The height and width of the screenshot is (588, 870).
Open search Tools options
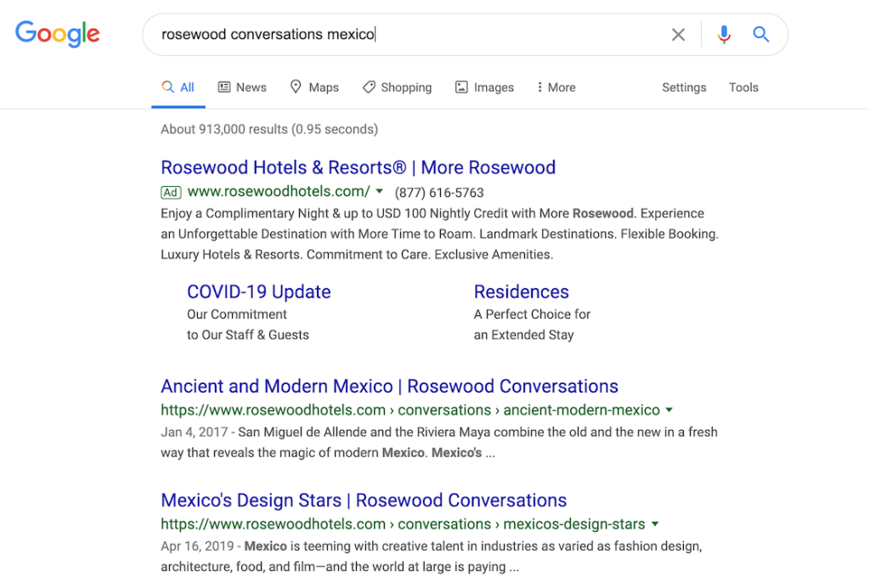[743, 88]
